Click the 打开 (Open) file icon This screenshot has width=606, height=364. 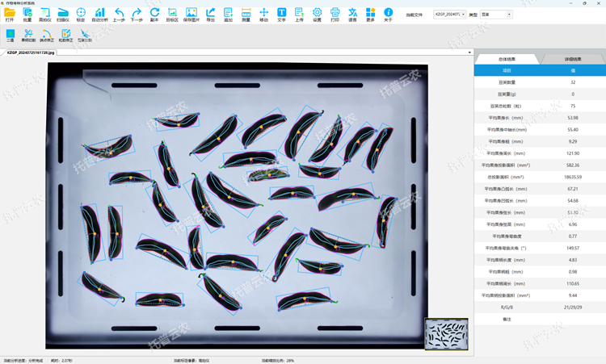(x=10, y=15)
